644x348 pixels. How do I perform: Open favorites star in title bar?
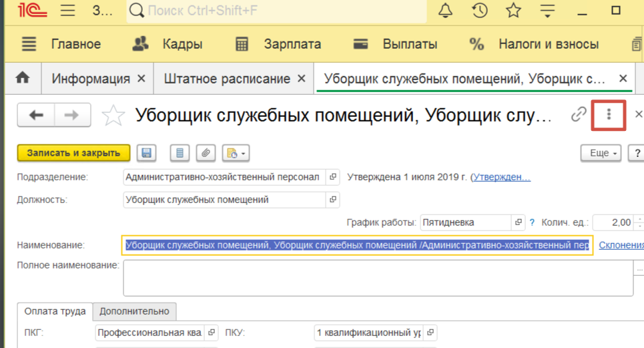(x=513, y=10)
